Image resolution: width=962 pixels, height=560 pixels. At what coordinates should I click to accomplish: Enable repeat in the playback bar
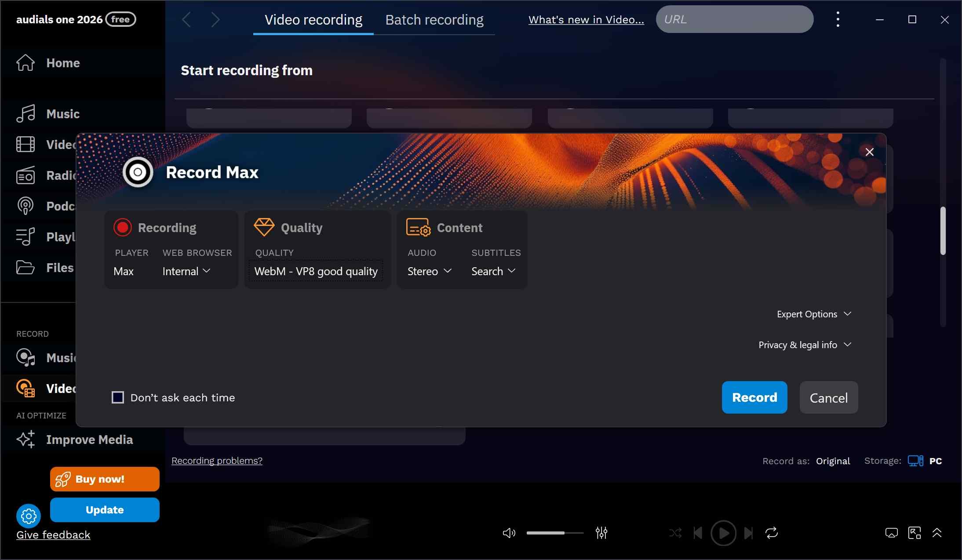[x=771, y=533]
